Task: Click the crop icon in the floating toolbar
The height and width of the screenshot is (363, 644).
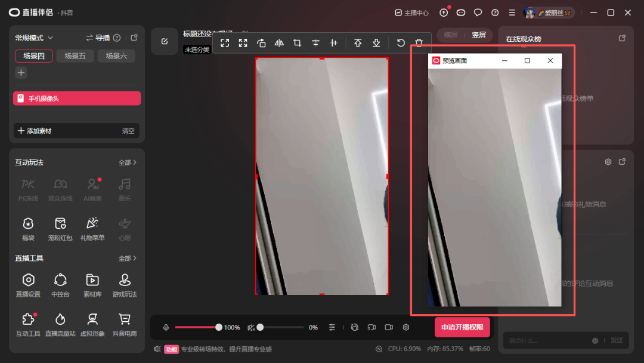Action: (297, 43)
